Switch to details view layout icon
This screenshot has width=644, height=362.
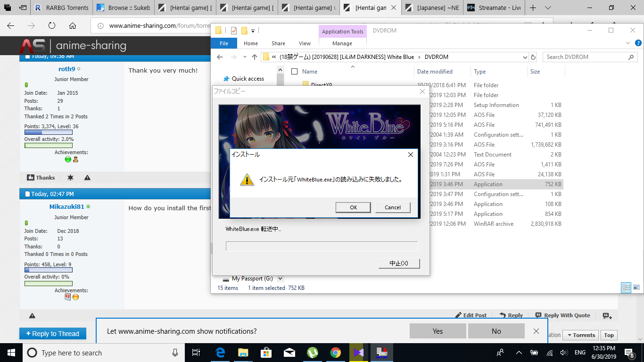(626, 288)
